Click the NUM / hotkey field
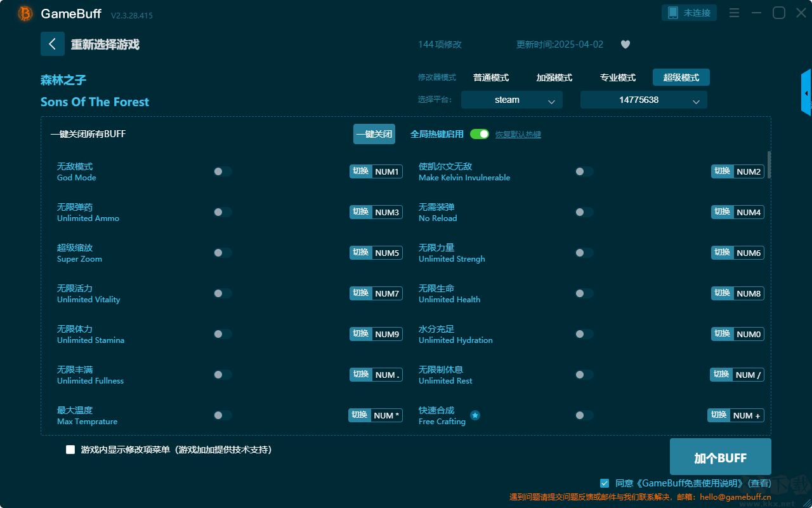The width and height of the screenshot is (812, 508). click(748, 375)
